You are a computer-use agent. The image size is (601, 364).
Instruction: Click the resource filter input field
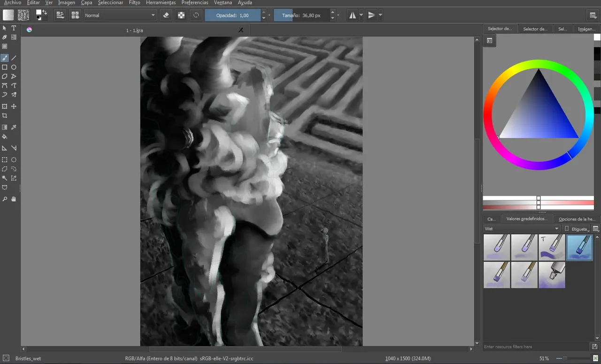coord(536,347)
